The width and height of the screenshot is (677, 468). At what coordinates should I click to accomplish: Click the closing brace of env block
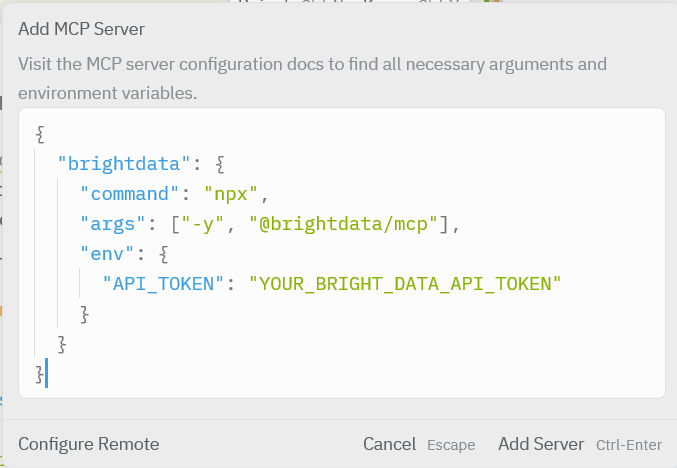(x=85, y=314)
